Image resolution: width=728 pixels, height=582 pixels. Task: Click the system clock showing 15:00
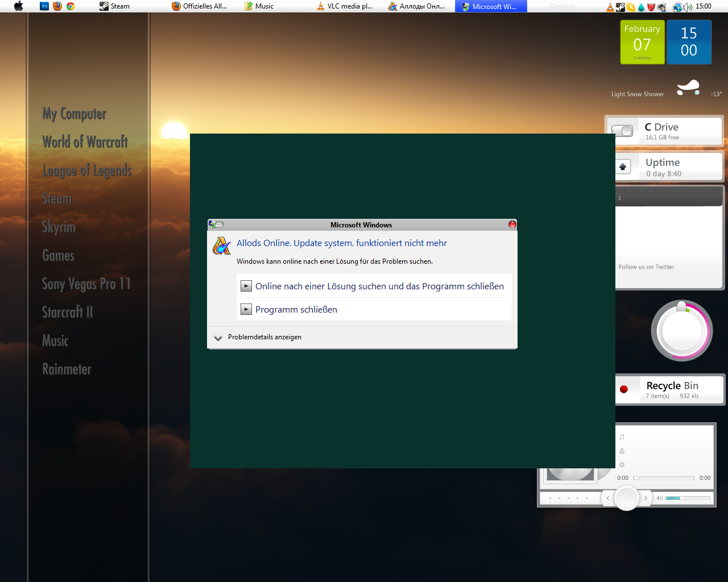point(704,6)
